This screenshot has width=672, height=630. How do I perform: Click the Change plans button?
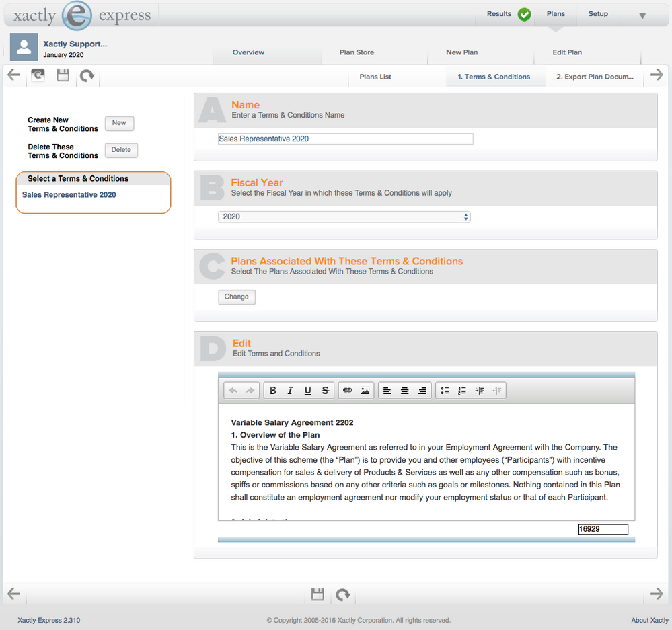[237, 297]
